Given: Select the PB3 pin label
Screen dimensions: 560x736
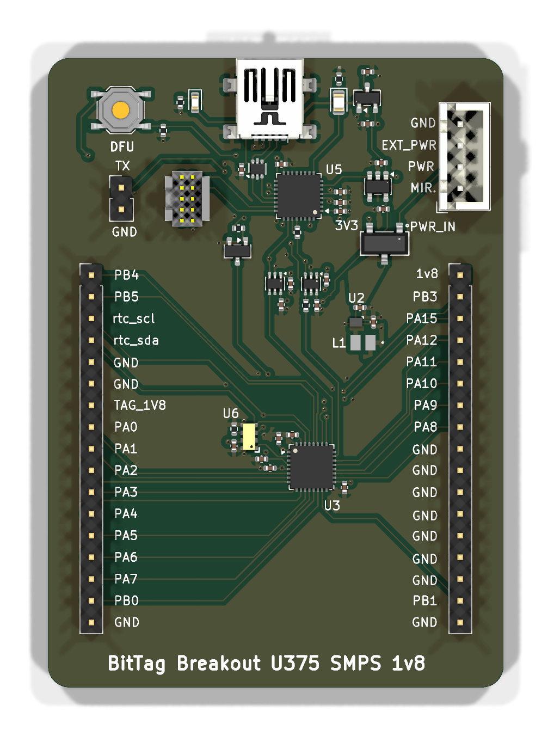Looking at the screenshot, I should pyautogui.click(x=425, y=297).
